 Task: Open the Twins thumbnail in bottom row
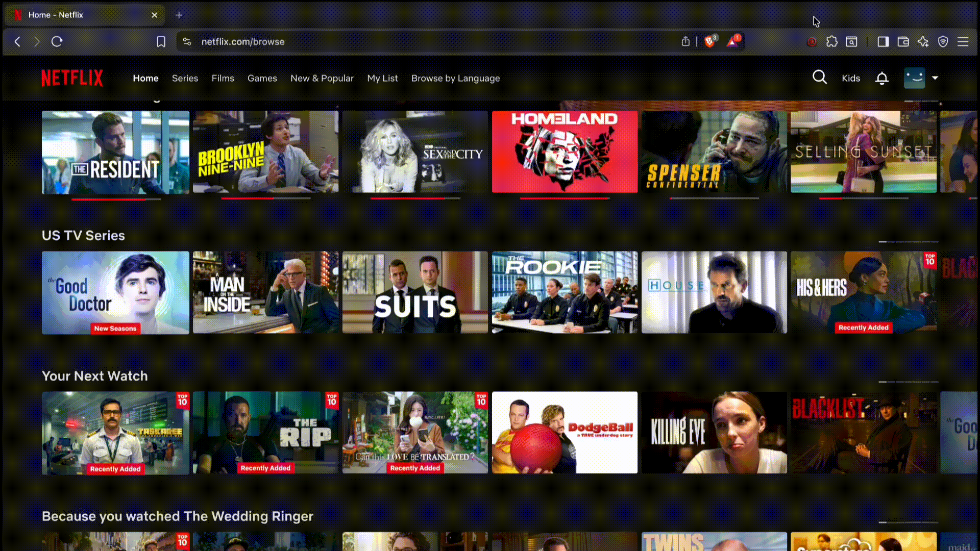(x=714, y=541)
